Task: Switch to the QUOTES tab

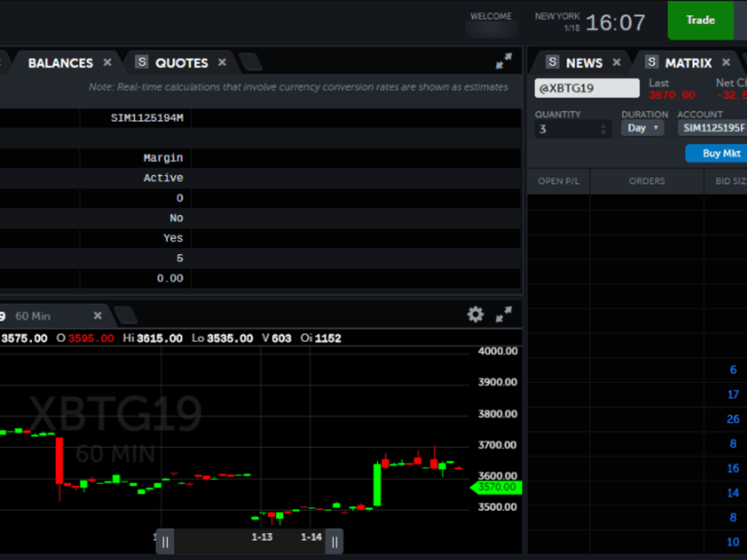Action: click(x=182, y=63)
